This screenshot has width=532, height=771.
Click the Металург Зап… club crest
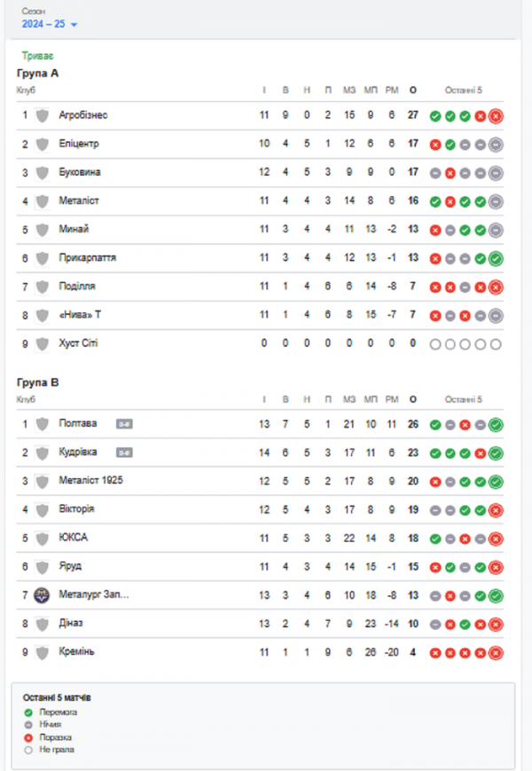pyautogui.click(x=41, y=595)
